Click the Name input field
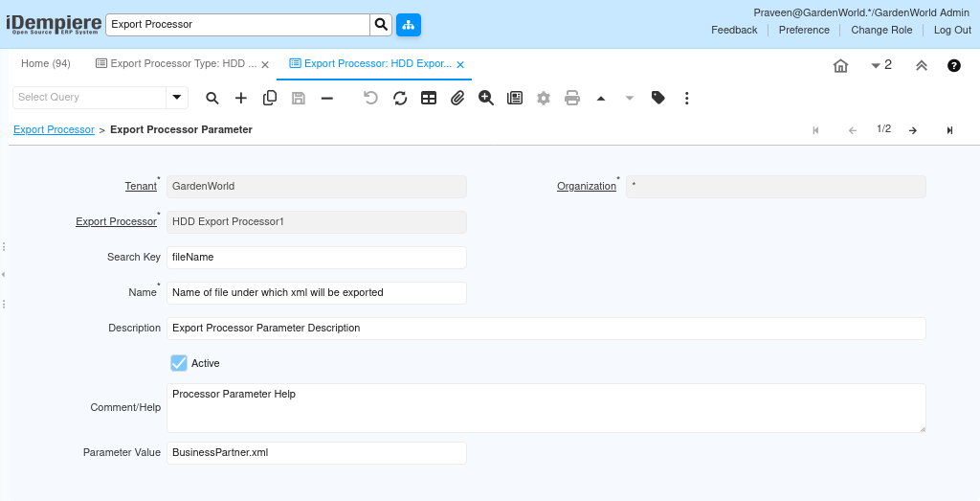Screen dimensions: 980x501 [x=316, y=293]
